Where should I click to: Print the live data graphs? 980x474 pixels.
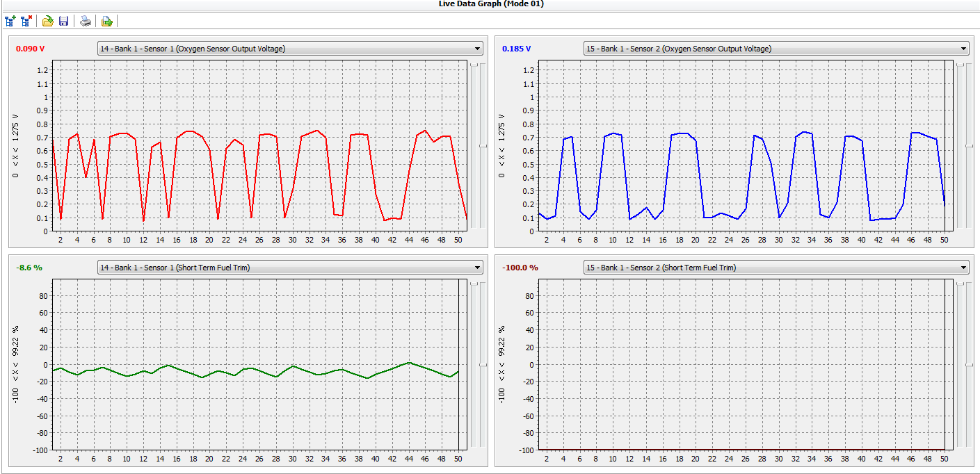coord(85,22)
